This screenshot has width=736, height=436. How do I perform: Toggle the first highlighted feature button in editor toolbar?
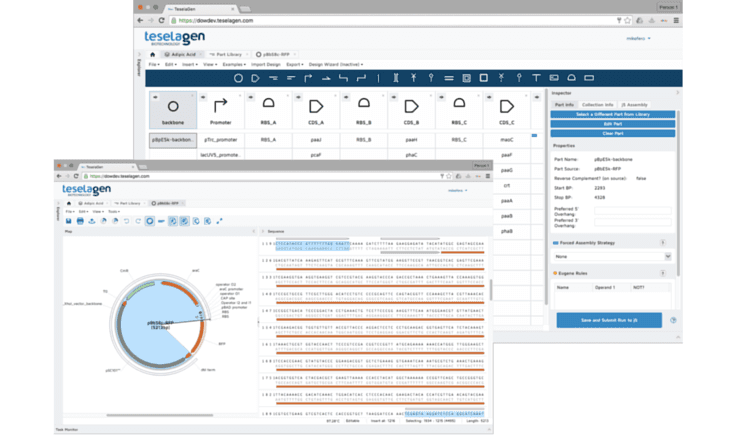pos(173,221)
